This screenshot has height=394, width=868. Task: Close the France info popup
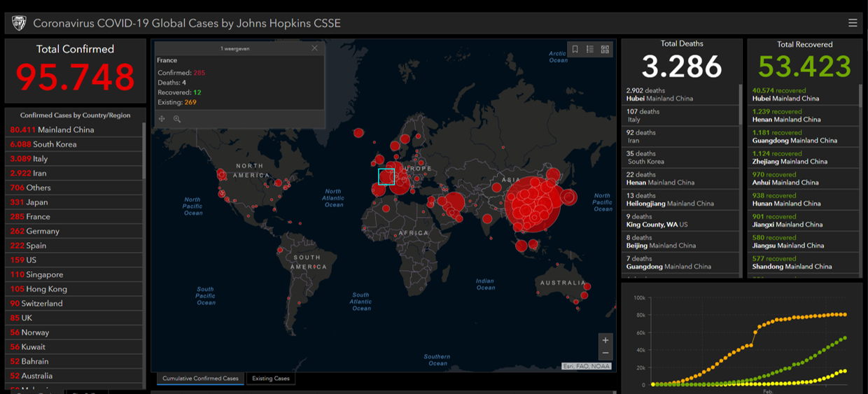point(314,48)
